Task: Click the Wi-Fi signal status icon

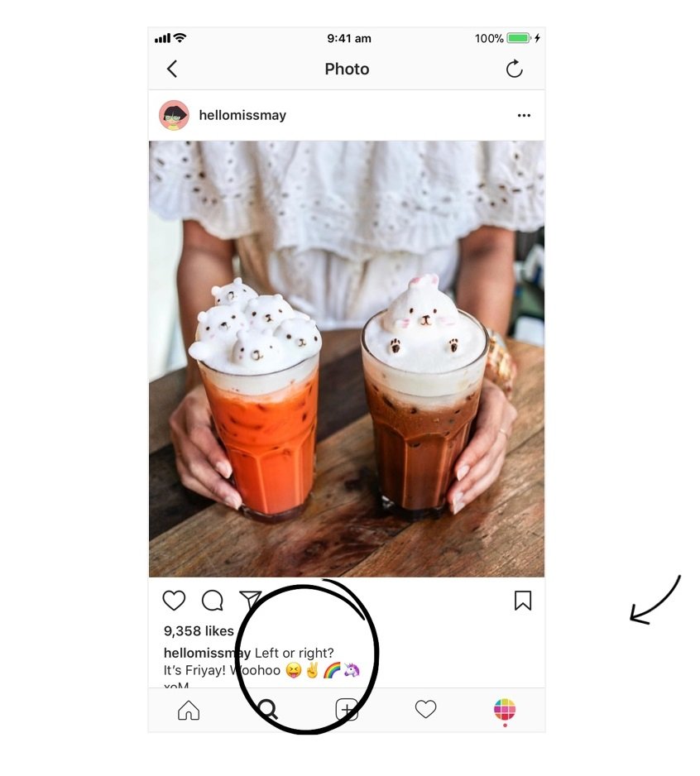Action: tap(180, 37)
